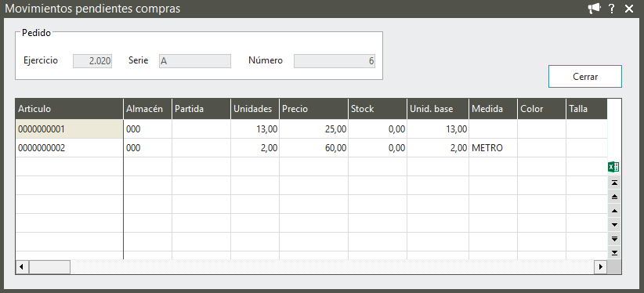Click the Cerrar button
644x293 pixels.
[x=585, y=77]
